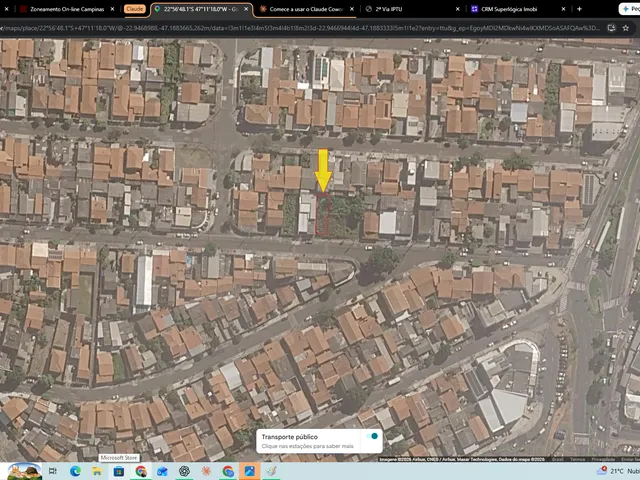This screenshot has width=640, height=480.
Task: Click the install/cast icon in address bar
Action: (x=611, y=28)
